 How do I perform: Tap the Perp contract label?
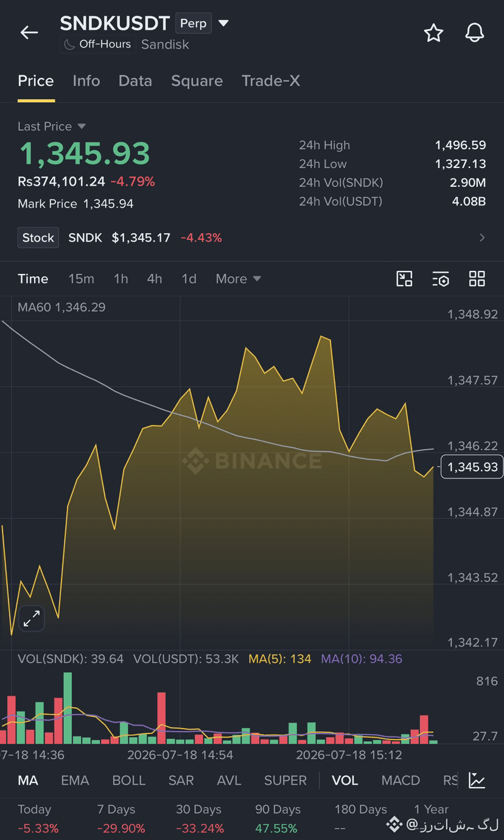[193, 23]
